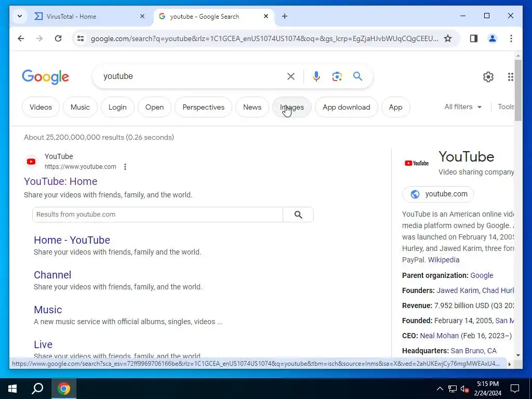Screen dimensions: 532x399
Task: Switch to Images results
Action: (x=292, y=107)
